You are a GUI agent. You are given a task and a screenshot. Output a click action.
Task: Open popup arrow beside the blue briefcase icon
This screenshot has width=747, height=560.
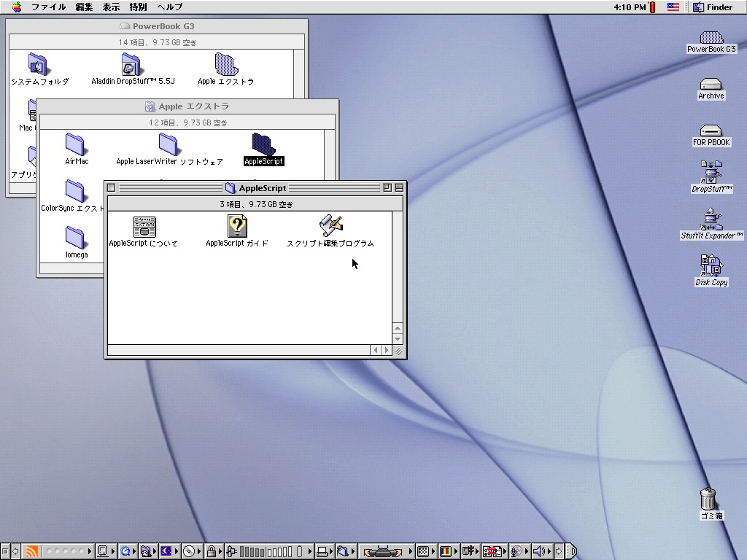(x=353, y=551)
